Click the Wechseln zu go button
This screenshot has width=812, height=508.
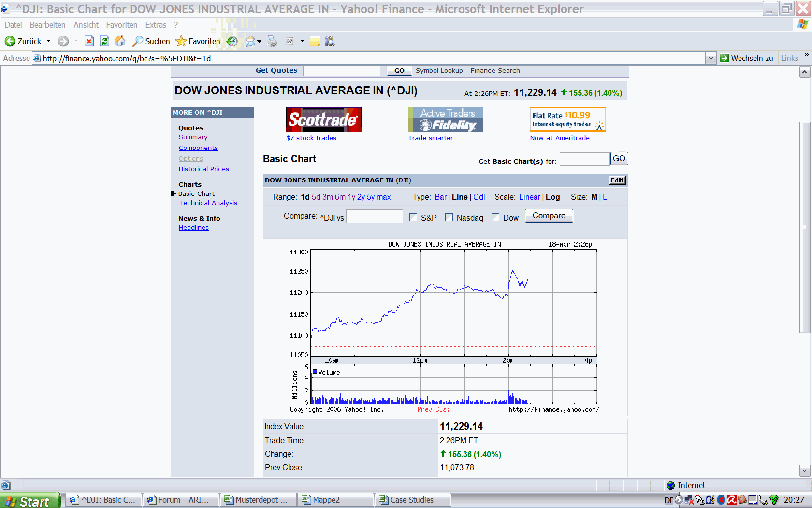point(747,58)
